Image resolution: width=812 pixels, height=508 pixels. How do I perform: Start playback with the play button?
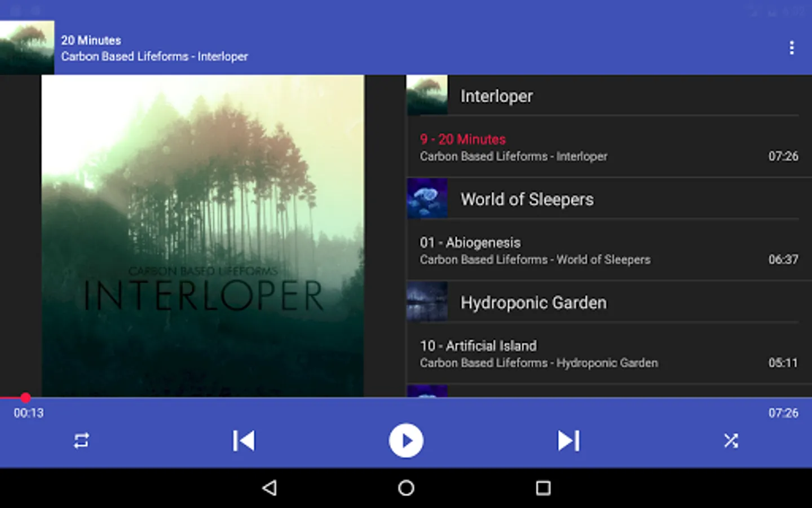pyautogui.click(x=406, y=441)
